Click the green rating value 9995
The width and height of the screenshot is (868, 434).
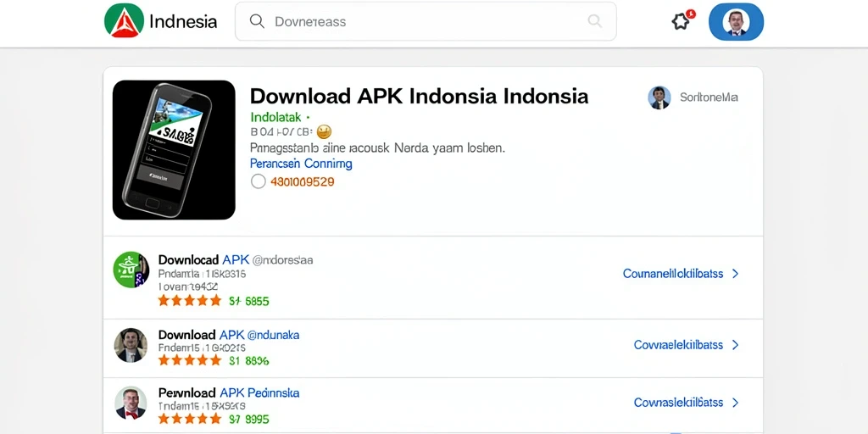[249, 419]
